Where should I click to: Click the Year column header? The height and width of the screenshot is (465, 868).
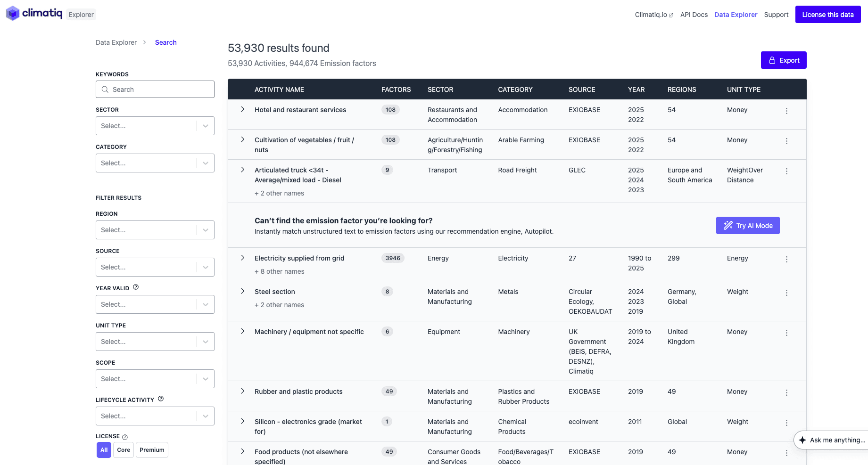[x=636, y=90]
